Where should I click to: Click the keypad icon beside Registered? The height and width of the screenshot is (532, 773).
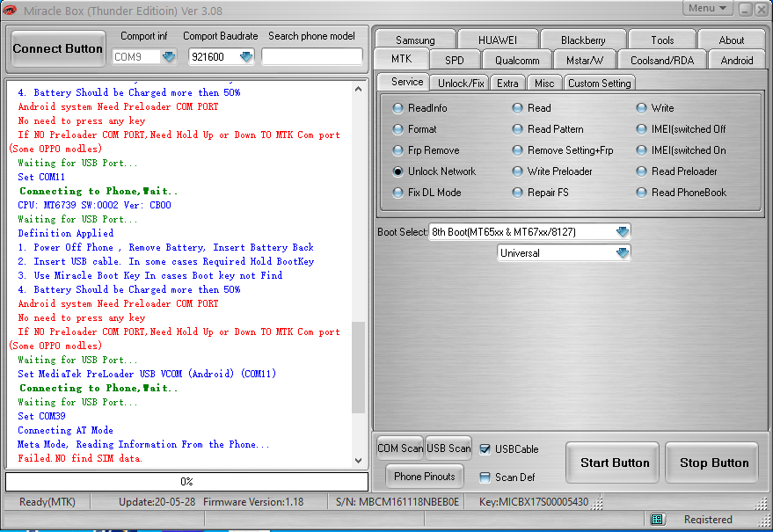point(656,519)
